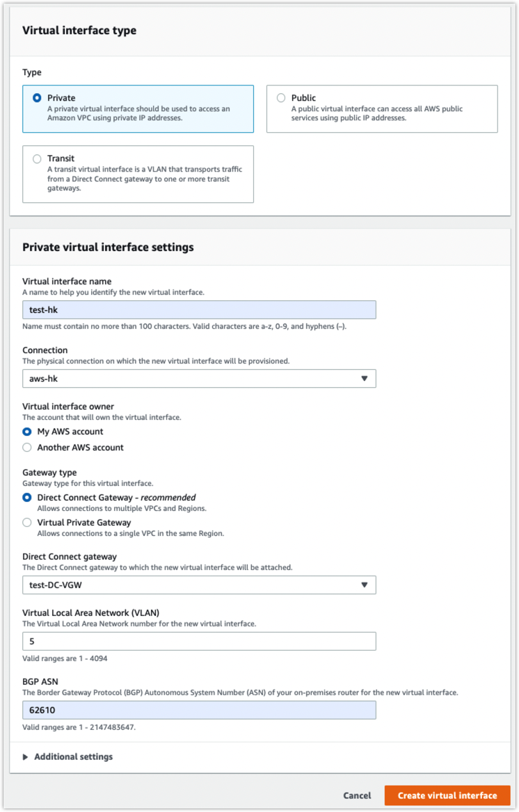
Task: Click the Private option card description
Action: click(138, 113)
